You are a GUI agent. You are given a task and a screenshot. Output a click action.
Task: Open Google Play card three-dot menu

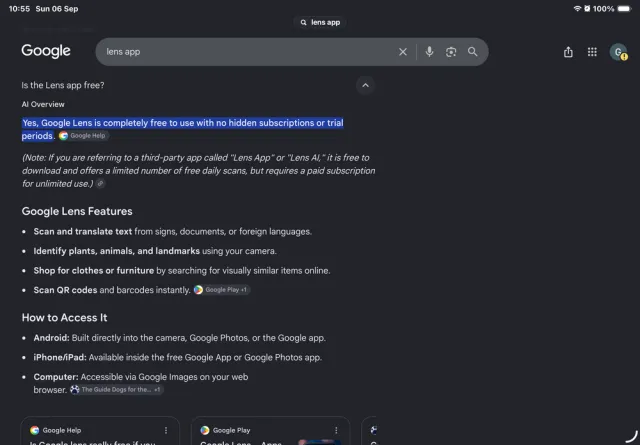click(x=336, y=430)
